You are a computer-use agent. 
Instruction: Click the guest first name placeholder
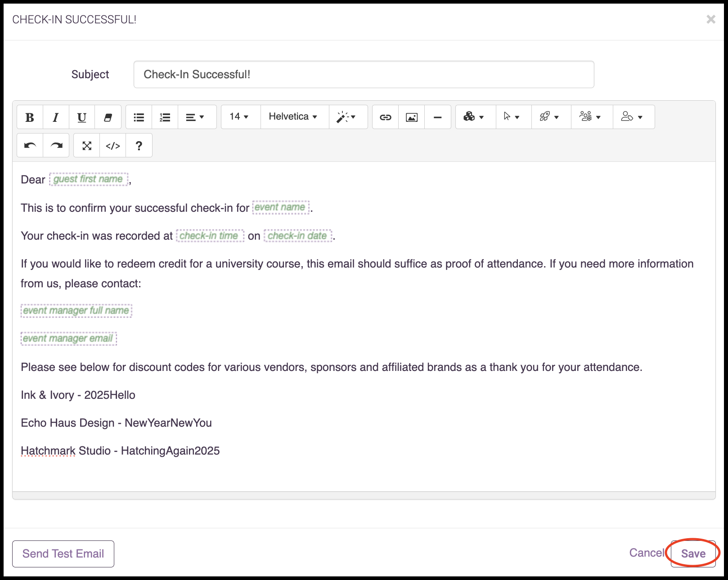[x=89, y=179]
